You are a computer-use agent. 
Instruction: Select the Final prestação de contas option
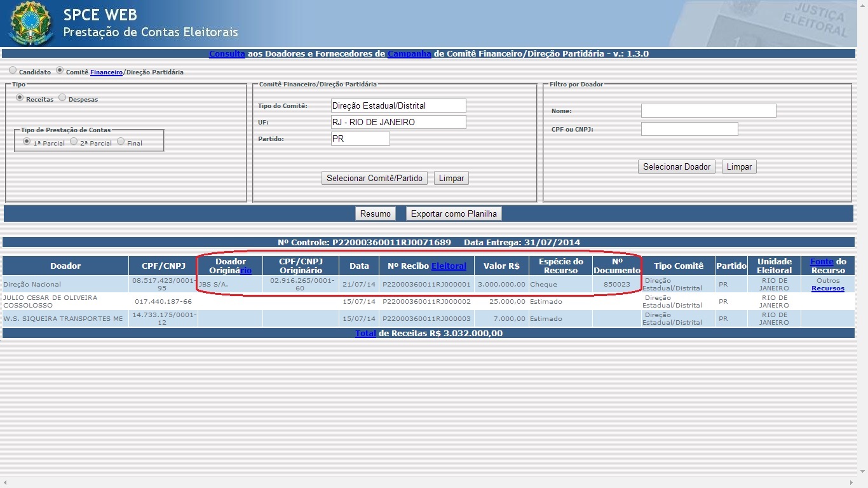pyautogui.click(x=121, y=142)
